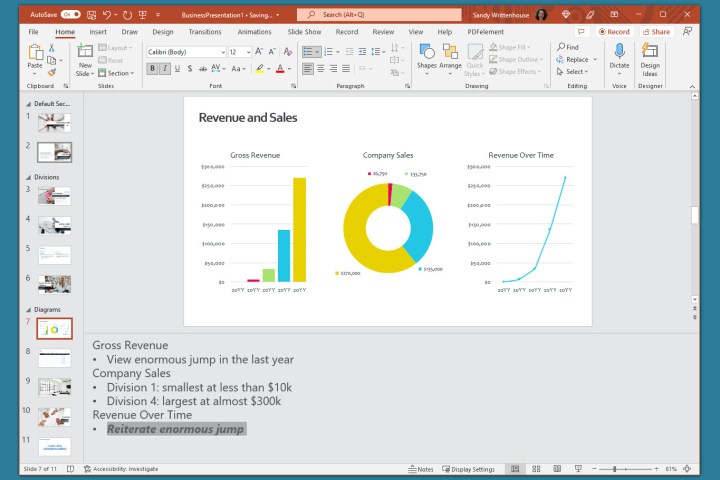Click the Notes button in status bar
Image resolution: width=720 pixels, height=480 pixels.
click(x=421, y=469)
